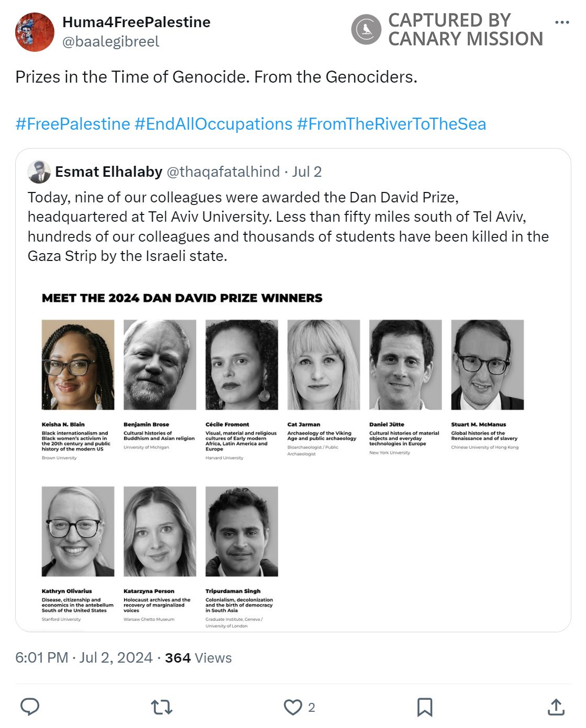This screenshot has width=586, height=728.
Task: Repost this tweet using the retweet icon
Action: pyautogui.click(x=162, y=707)
